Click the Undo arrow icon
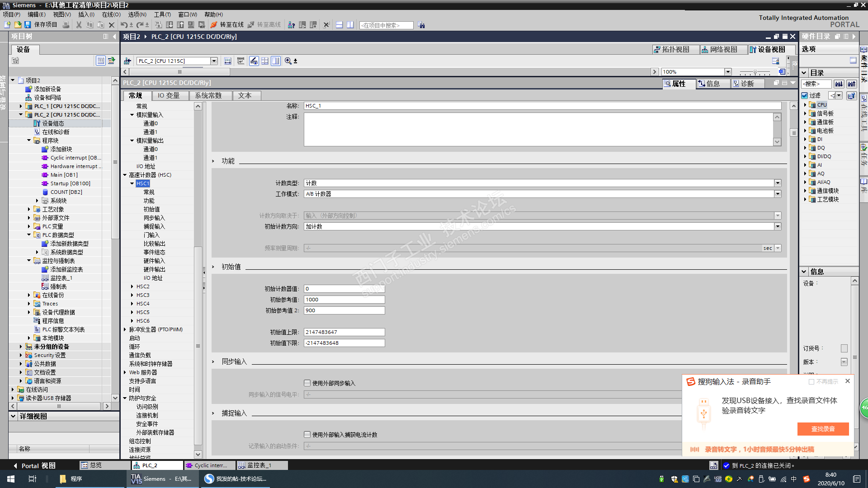The image size is (868, 488). pos(123,25)
